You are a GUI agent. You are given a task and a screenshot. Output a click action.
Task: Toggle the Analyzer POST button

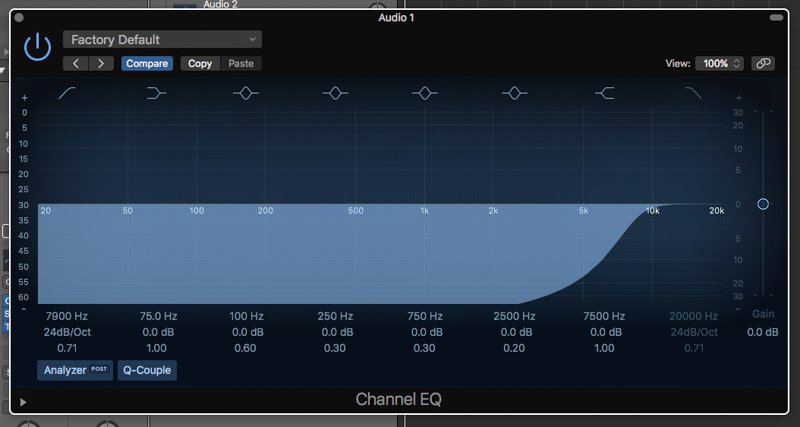(75, 370)
